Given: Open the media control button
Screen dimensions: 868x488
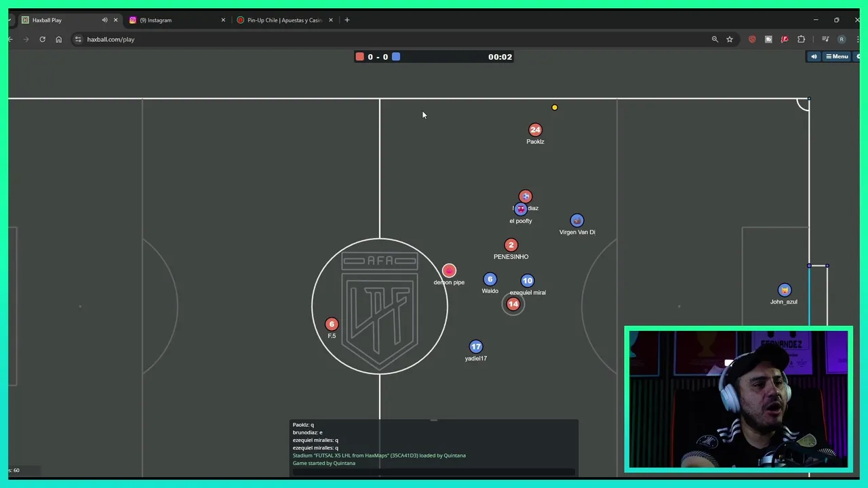Looking at the screenshot, I should 825,39.
